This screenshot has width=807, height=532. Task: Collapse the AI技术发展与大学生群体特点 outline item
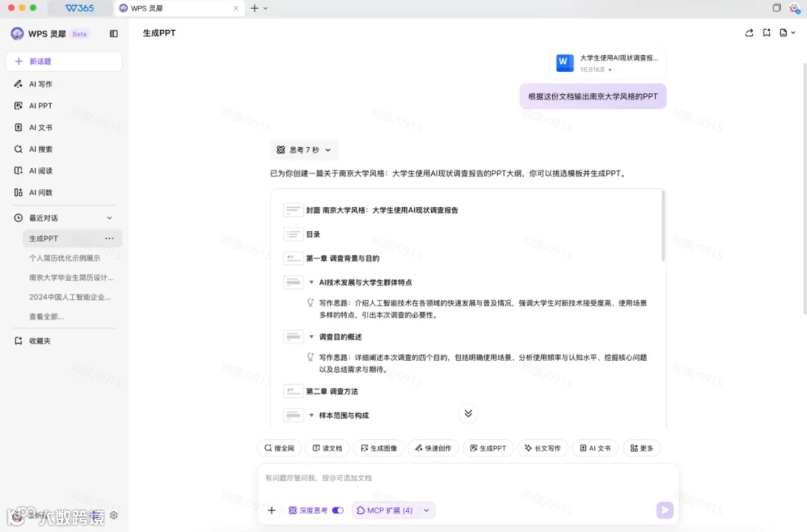click(312, 282)
